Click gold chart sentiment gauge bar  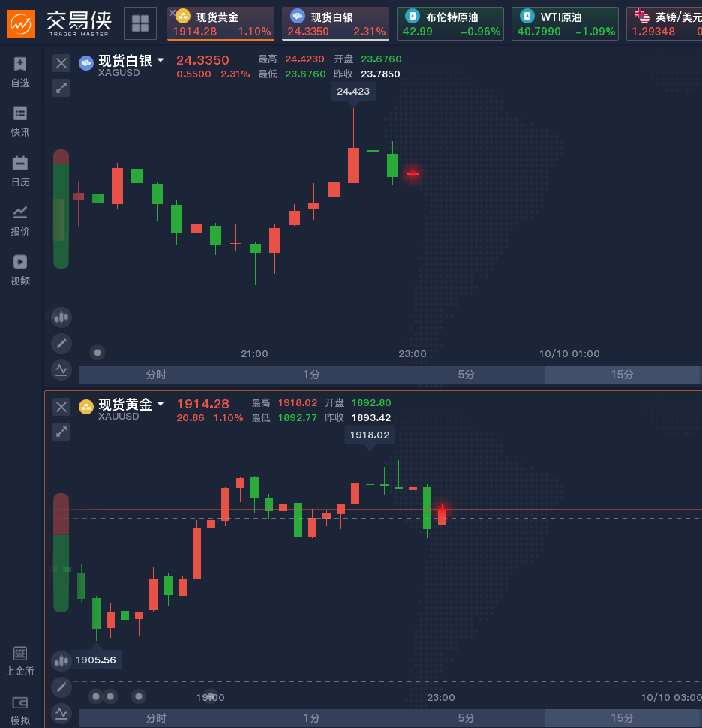tap(61, 552)
